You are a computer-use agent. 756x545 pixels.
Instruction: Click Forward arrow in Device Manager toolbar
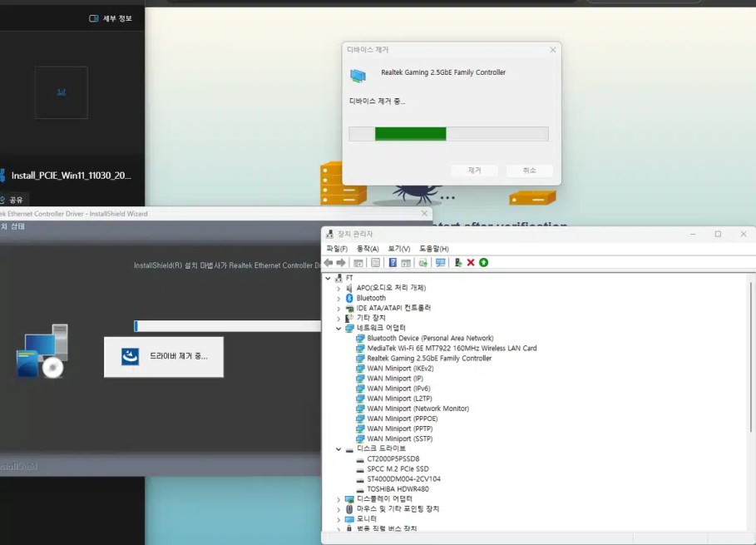pos(341,262)
